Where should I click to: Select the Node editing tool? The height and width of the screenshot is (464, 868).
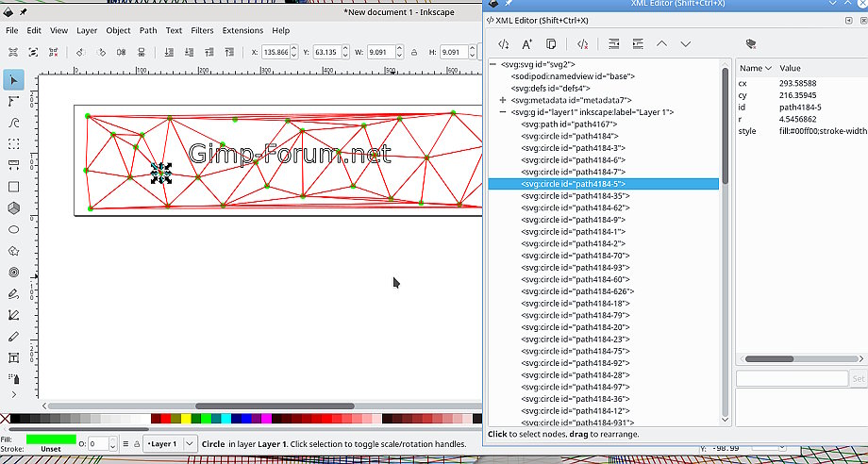click(x=13, y=101)
